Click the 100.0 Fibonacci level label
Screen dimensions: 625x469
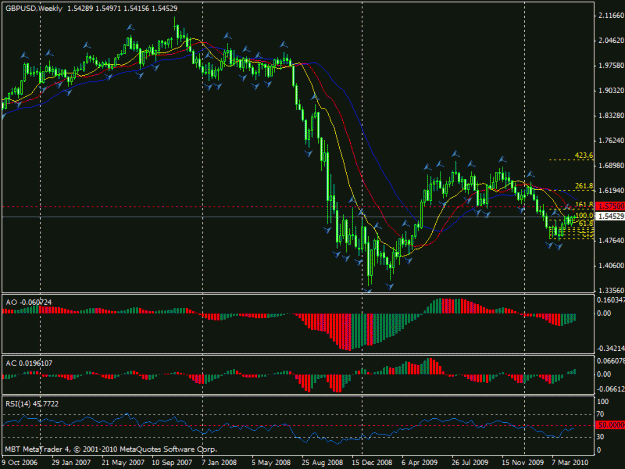(x=584, y=216)
